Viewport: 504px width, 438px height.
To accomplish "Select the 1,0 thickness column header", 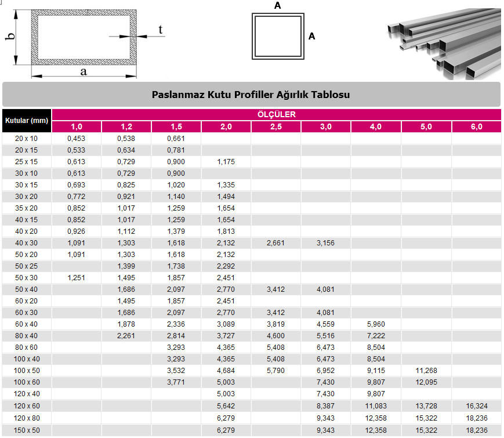I will [77, 127].
